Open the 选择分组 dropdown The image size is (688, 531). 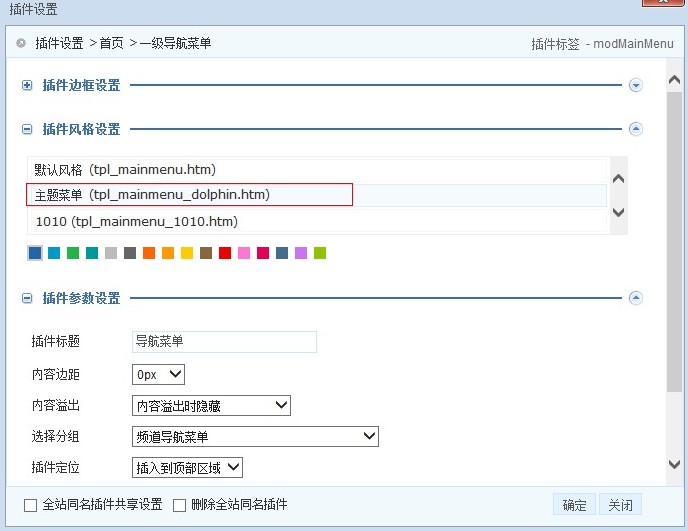[x=255, y=436]
